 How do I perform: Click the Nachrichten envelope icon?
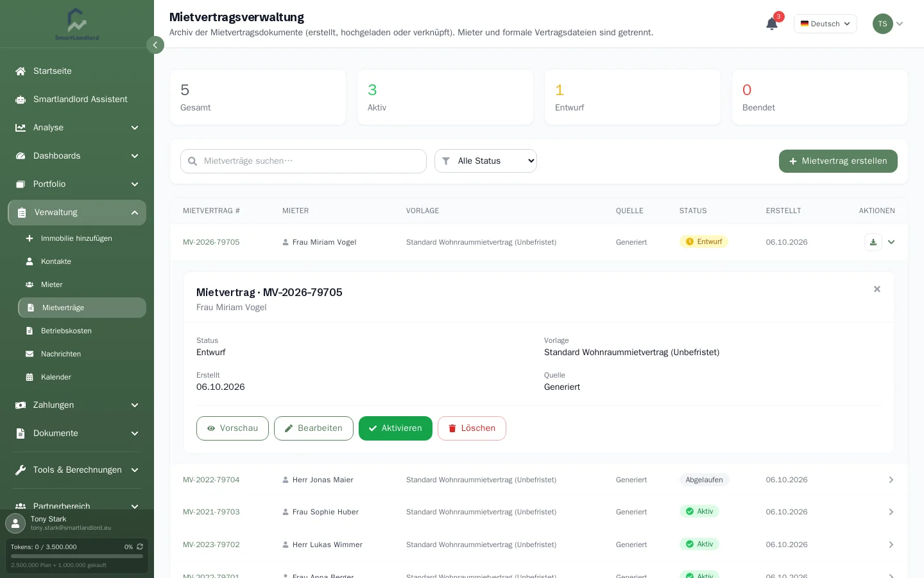pyautogui.click(x=30, y=354)
